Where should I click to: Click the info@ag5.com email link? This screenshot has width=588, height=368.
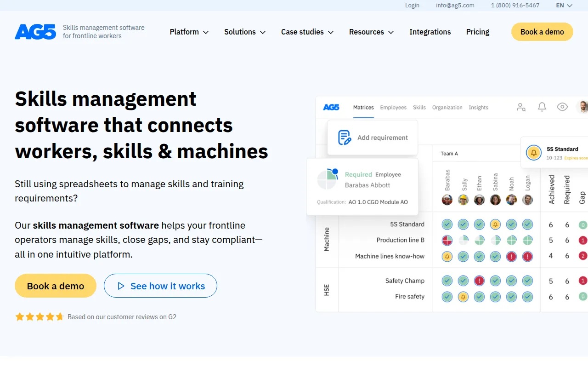click(x=455, y=6)
